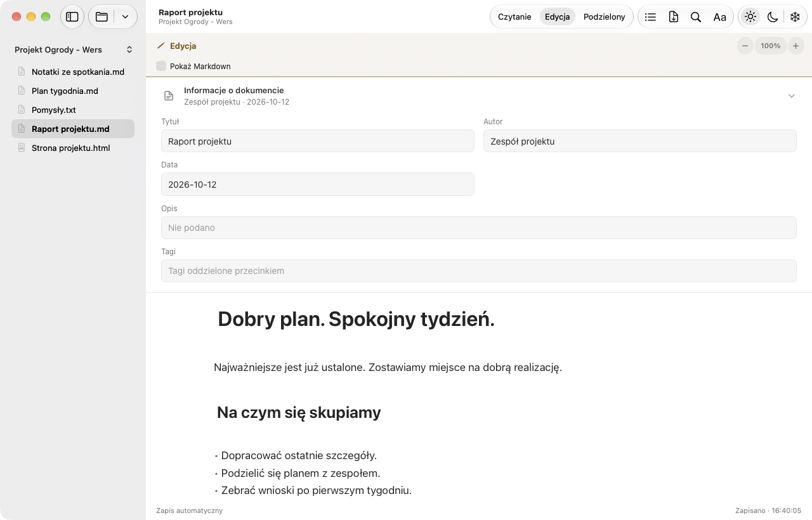Open font settings via the Aa icon
The width and height of the screenshot is (812, 520).
click(x=719, y=17)
